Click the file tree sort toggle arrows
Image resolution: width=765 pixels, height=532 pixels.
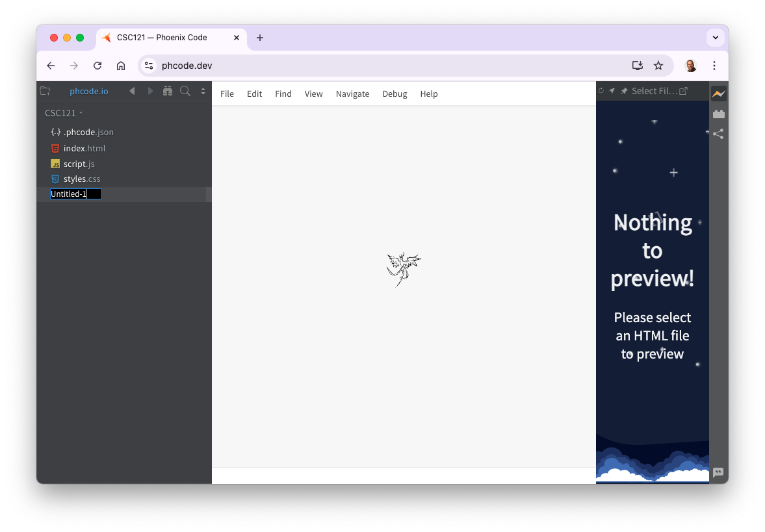(x=203, y=91)
